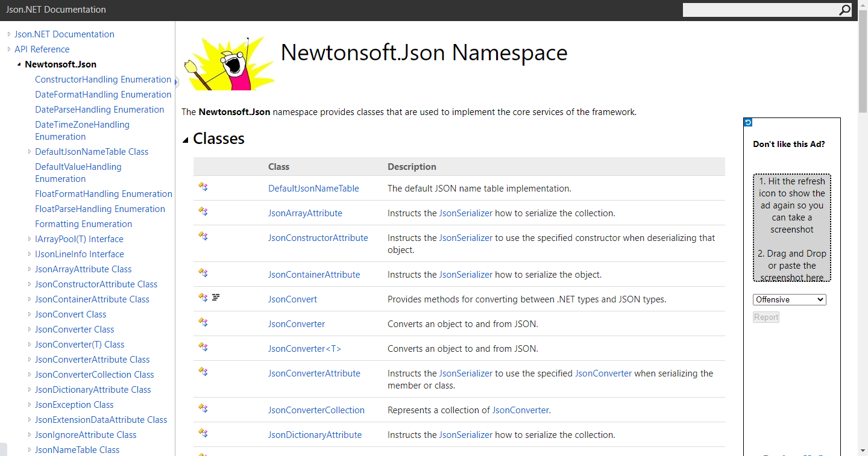The image size is (868, 456).
Task: Select Formatting Enumeration in sidebar
Action: click(x=83, y=224)
